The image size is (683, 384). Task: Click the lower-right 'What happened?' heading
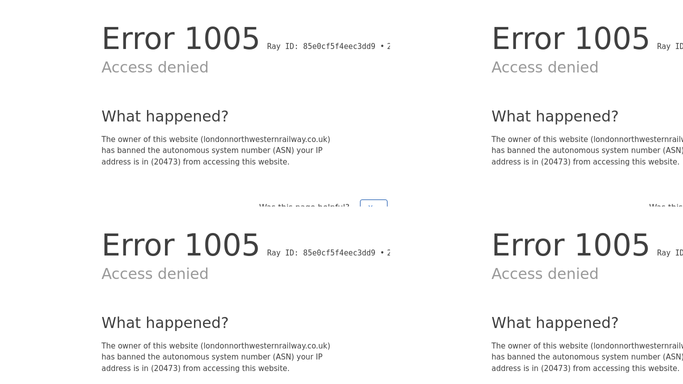[x=555, y=323]
